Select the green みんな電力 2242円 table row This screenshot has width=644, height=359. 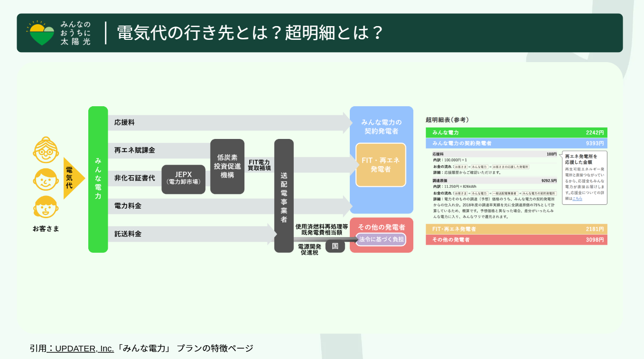[516, 133]
